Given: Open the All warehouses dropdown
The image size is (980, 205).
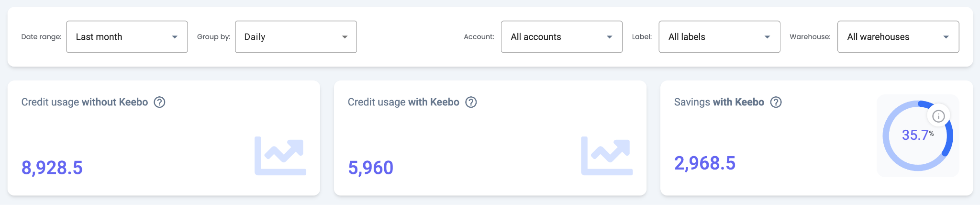Looking at the screenshot, I should click(x=898, y=37).
